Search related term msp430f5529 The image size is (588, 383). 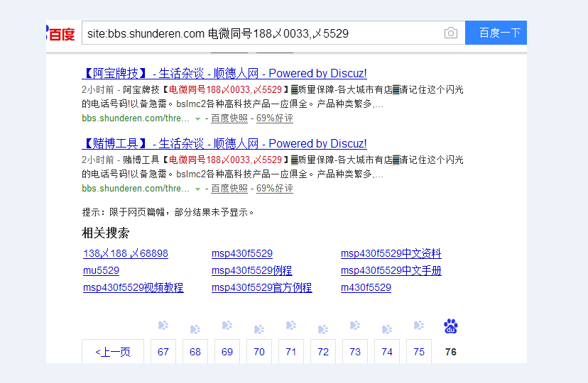point(242,253)
